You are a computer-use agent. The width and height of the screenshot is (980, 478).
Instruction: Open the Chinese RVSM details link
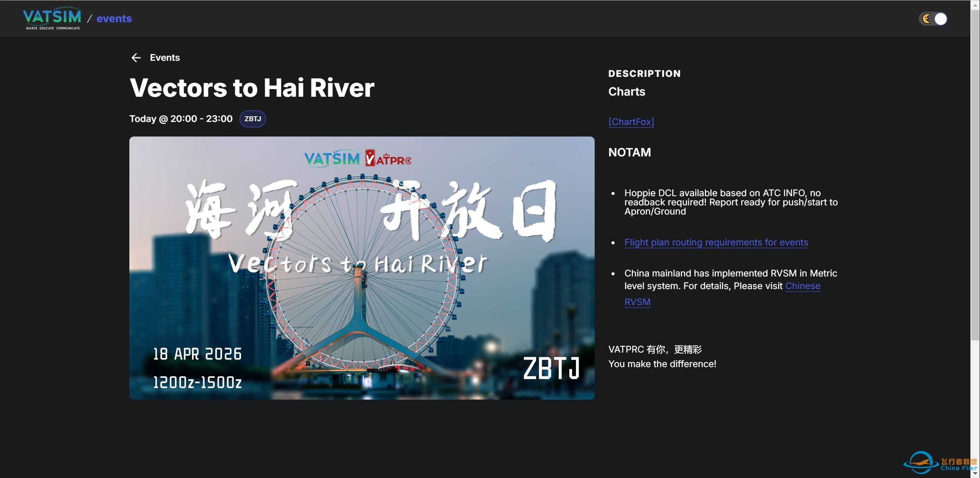[722, 294]
